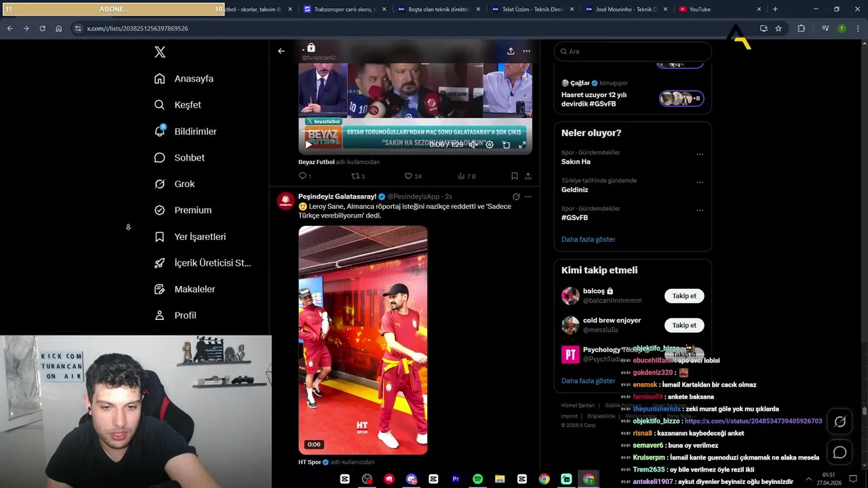This screenshot has width=868, height=488.
Task: Bookmark the Beyaz Futbol tweet
Action: tap(515, 176)
